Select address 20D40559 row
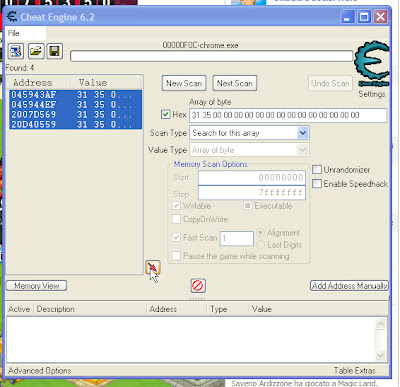 tap(75, 125)
